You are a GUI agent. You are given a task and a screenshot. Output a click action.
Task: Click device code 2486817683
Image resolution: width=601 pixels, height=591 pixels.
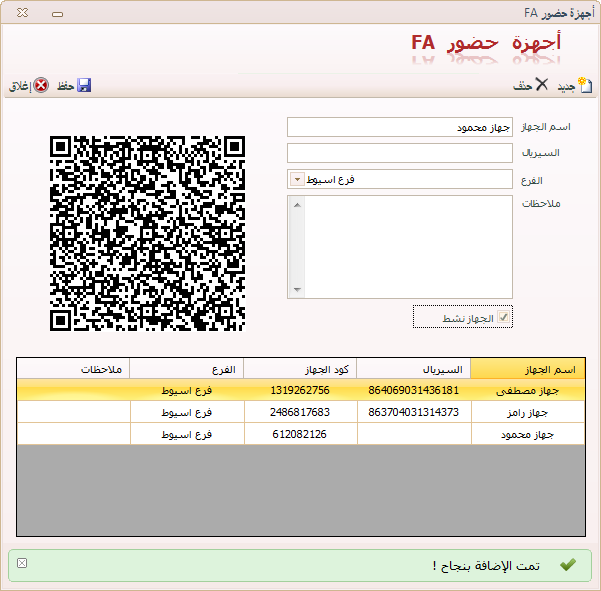300,412
